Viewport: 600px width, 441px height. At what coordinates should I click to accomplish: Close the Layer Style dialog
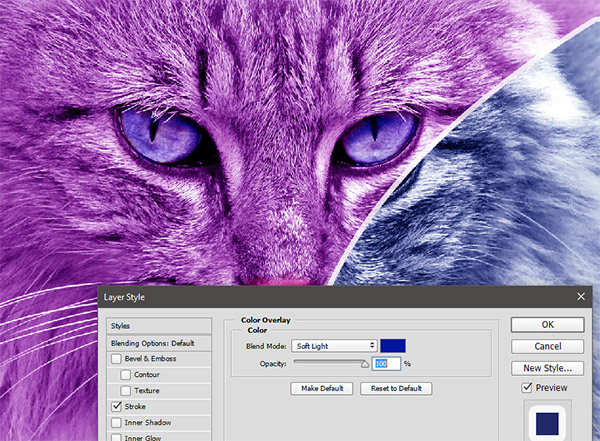[581, 297]
